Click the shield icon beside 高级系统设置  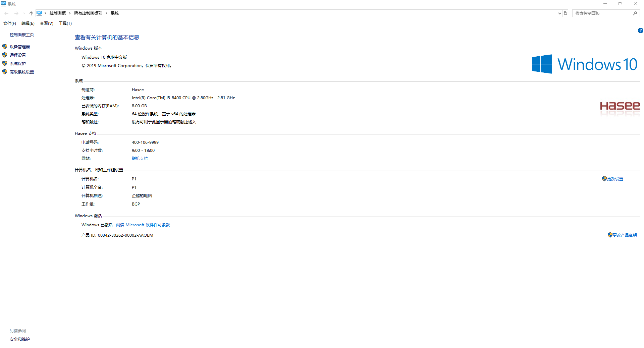[x=5, y=72]
